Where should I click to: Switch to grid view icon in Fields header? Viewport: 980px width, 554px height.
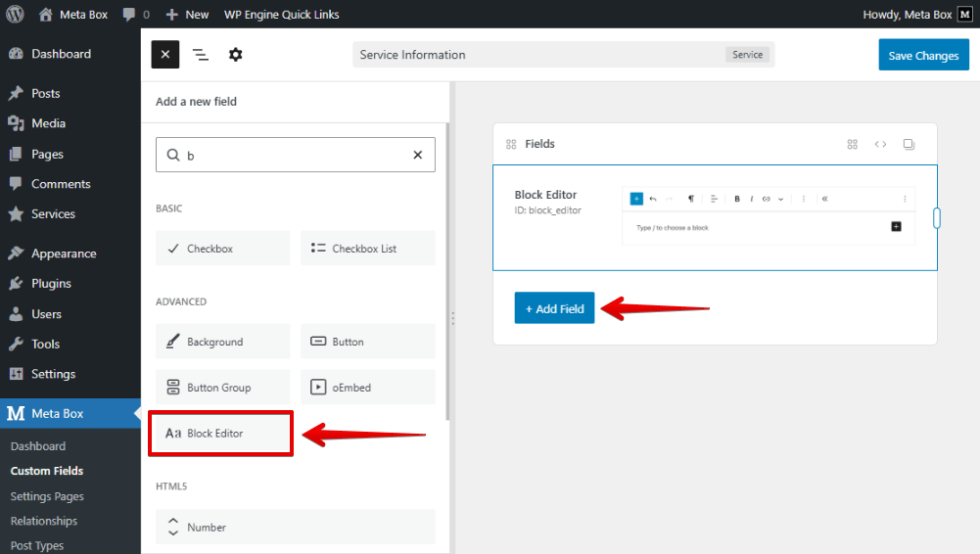point(852,144)
